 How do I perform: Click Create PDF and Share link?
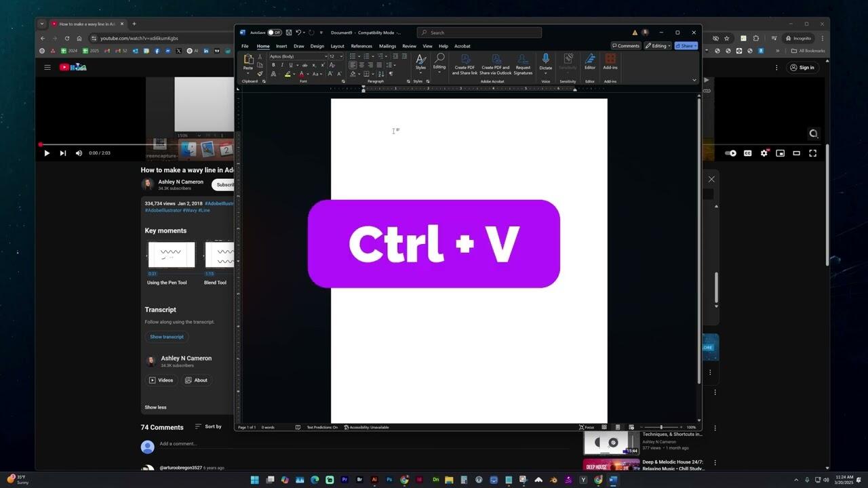(465, 64)
